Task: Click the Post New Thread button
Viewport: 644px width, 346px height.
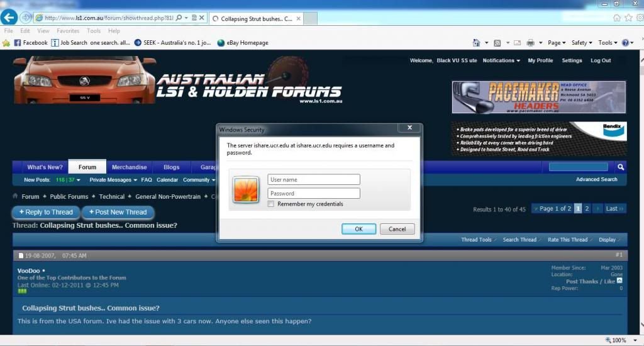Action: [x=118, y=212]
